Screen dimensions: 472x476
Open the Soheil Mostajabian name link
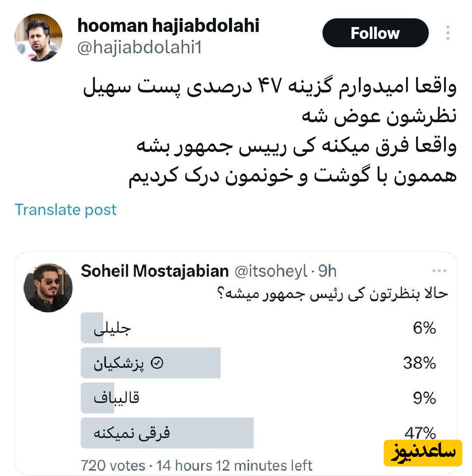[155, 271]
